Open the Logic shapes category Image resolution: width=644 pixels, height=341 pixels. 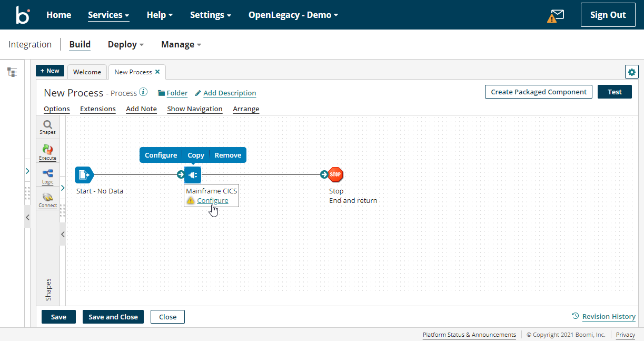pyautogui.click(x=47, y=176)
